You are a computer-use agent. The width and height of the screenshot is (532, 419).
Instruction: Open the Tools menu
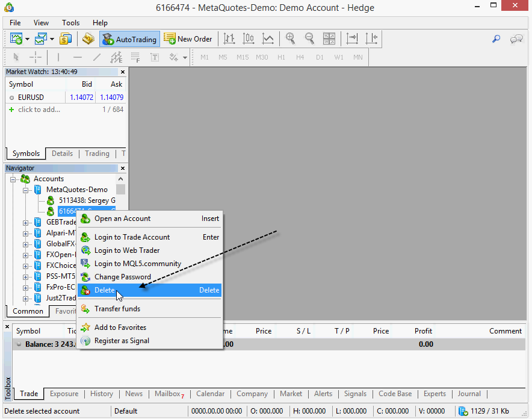(70, 23)
